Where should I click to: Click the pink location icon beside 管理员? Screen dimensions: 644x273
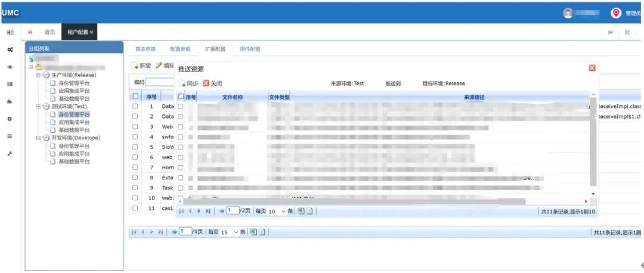pyautogui.click(x=615, y=13)
